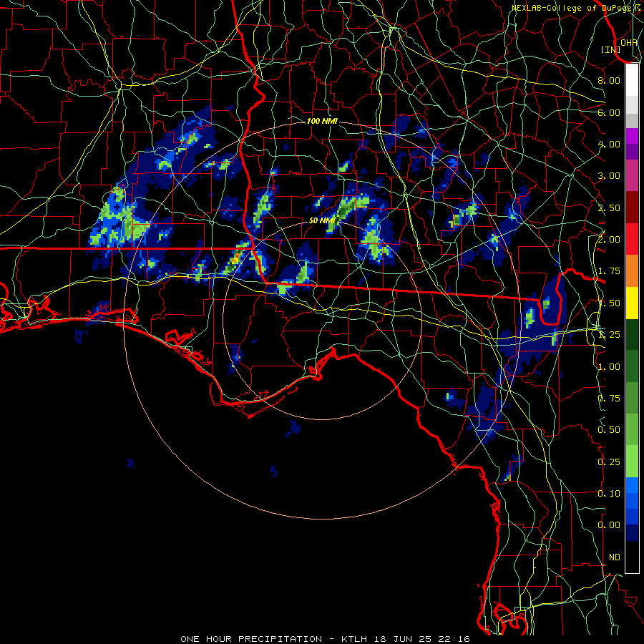This screenshot has width=644, height=644.
Task: Click the 8.00 legend value
Action: tap(609, 80)
